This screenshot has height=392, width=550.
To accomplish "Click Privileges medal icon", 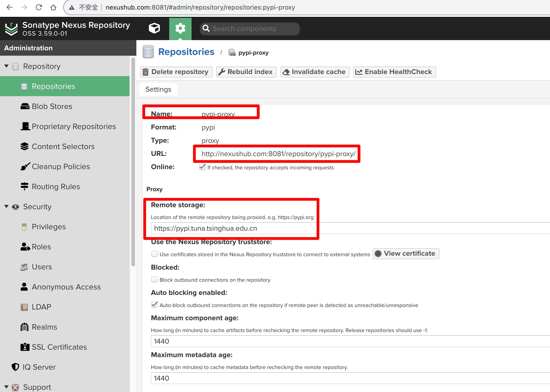I will coord(24,227).
